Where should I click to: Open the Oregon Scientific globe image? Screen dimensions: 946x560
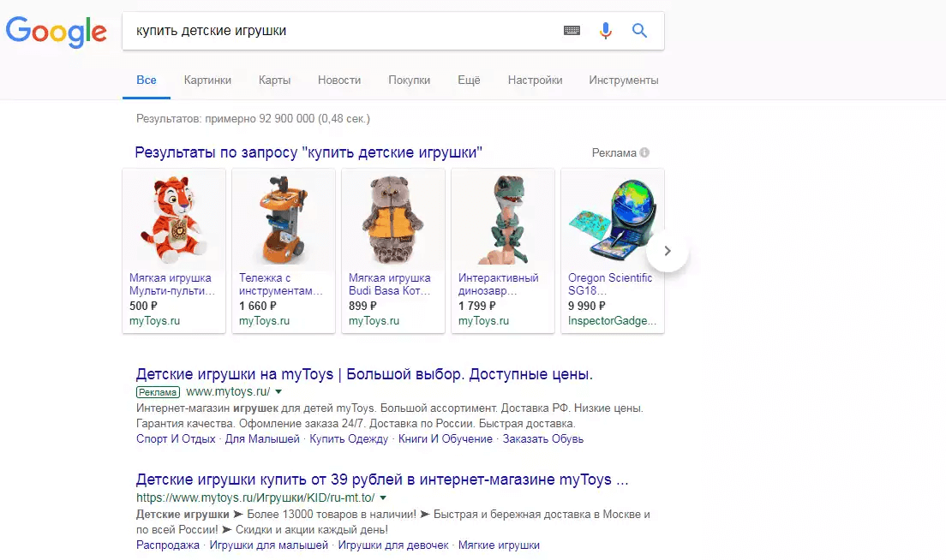612,219
